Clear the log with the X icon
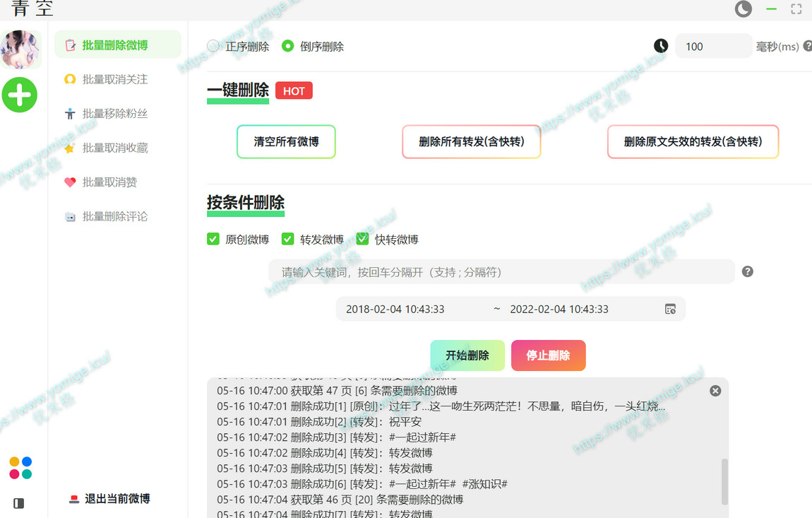This screenshot has height=518, width=812. 715,391
